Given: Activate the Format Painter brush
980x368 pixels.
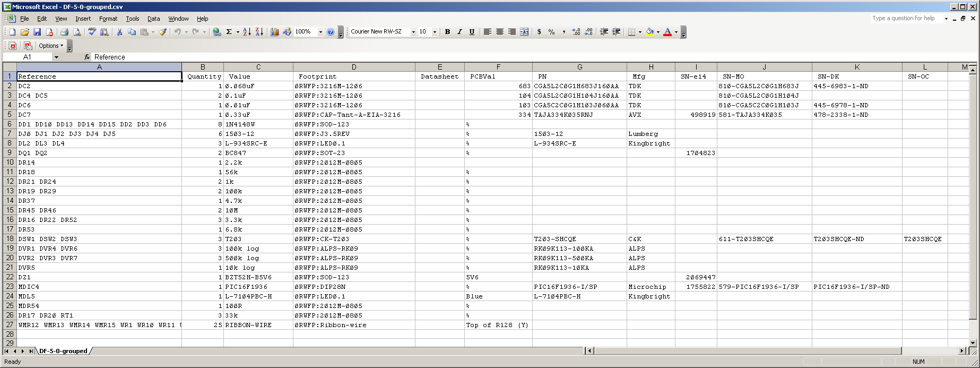Looking at the screenshot, I should pos(163,32).
